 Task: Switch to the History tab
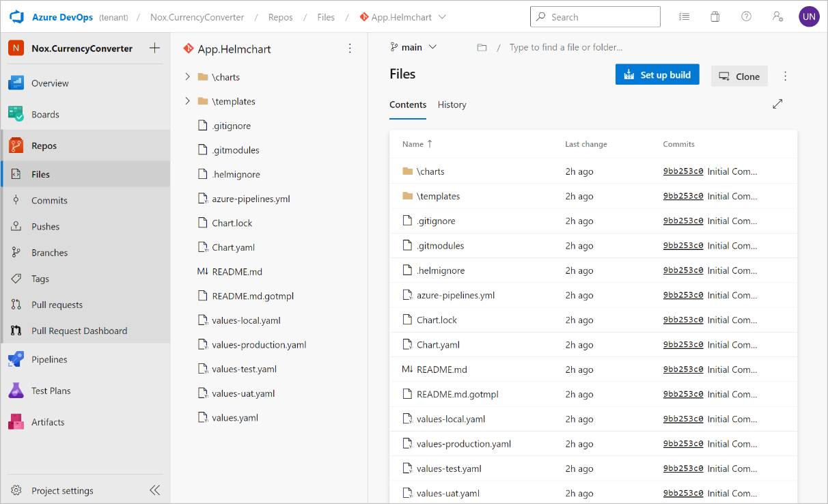(452, 104)
